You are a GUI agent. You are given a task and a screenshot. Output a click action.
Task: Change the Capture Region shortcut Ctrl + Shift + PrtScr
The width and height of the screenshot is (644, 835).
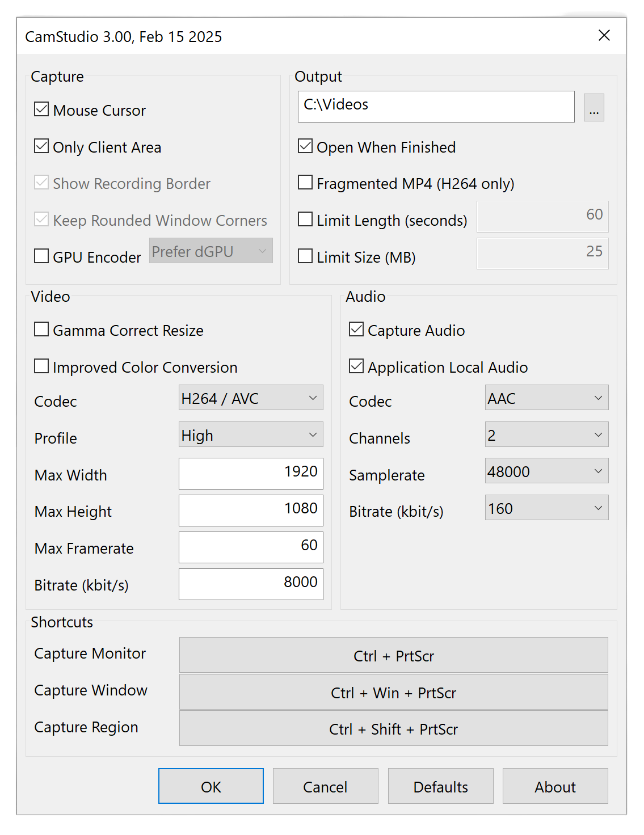click(x=393, y=728)
